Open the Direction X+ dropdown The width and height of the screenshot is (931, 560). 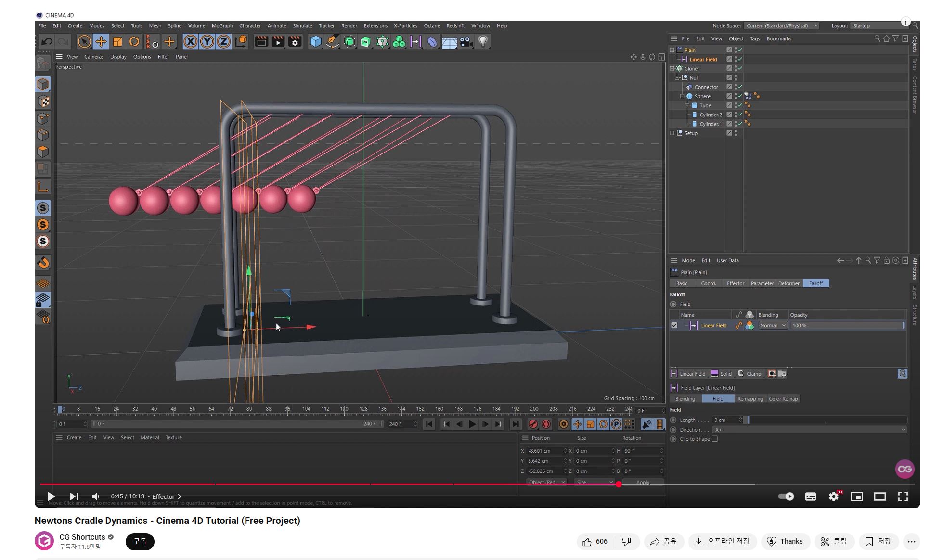(x=810, y=430)
